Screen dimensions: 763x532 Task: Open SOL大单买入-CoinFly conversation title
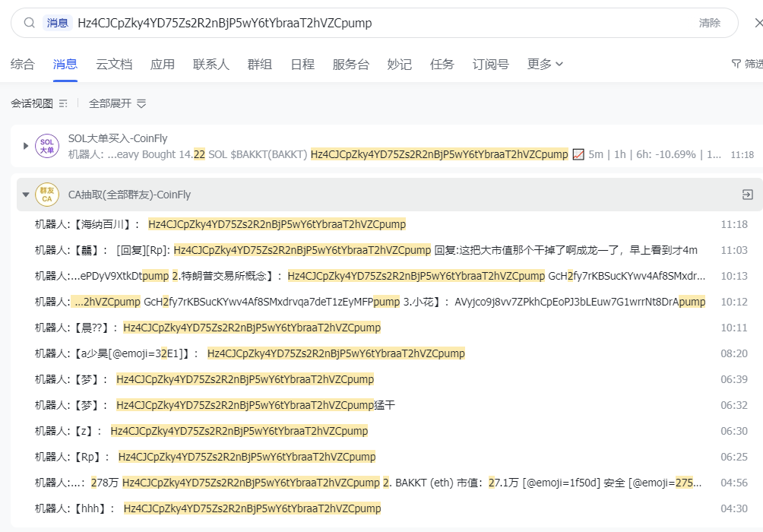click(x=118, y=138)
